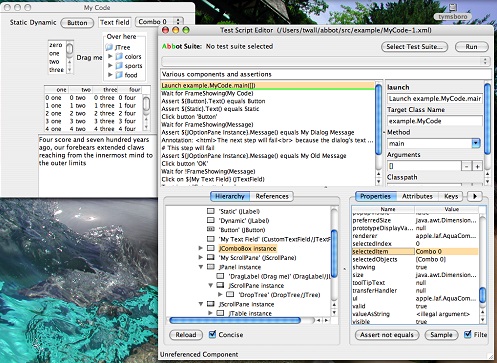Click the 'Various components and assertions' description field
The image size is (497, 363).
[x=326, y=74]
